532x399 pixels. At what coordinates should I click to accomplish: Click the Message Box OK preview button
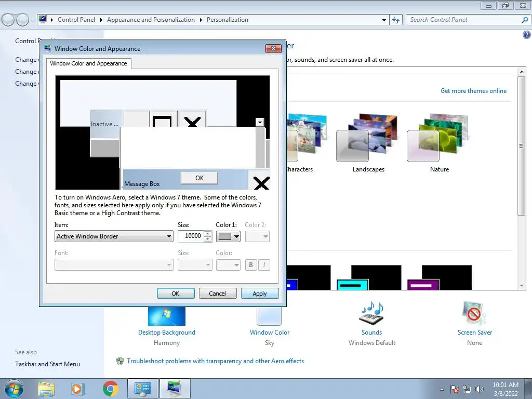point(199,178)
